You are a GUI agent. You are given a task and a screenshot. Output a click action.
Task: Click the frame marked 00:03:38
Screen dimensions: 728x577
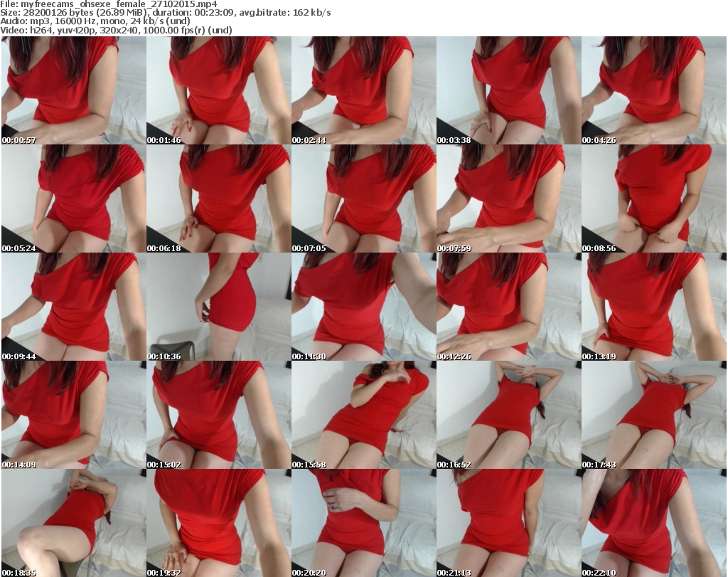click(508, 90)
